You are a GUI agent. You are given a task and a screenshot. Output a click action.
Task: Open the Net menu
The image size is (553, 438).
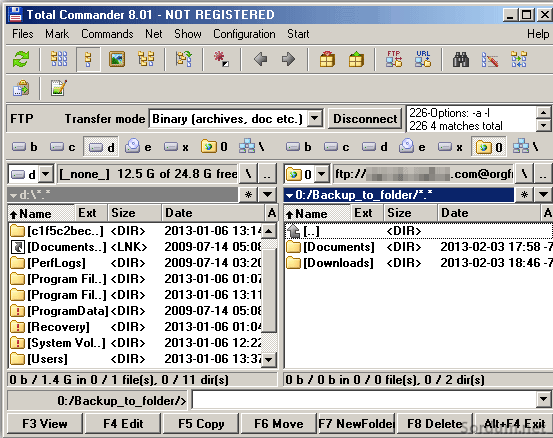(154, 34)
